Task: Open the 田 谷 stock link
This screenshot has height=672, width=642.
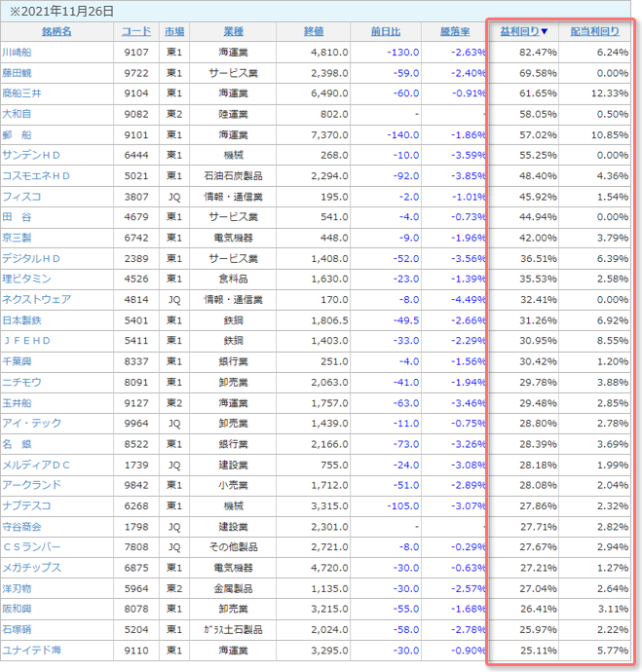Action: point(17,217)
